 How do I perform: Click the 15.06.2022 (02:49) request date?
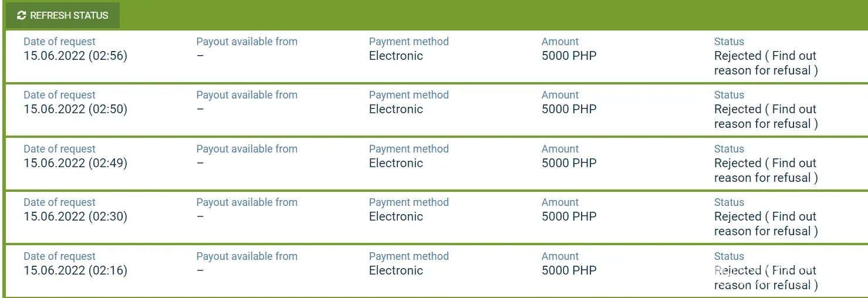pyautogui.click(x=75, y=164)
